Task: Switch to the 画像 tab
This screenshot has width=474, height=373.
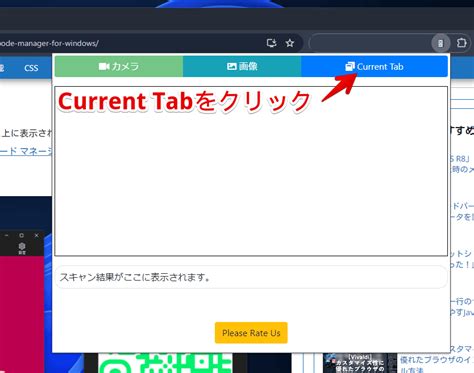Action: click(242, 66)
